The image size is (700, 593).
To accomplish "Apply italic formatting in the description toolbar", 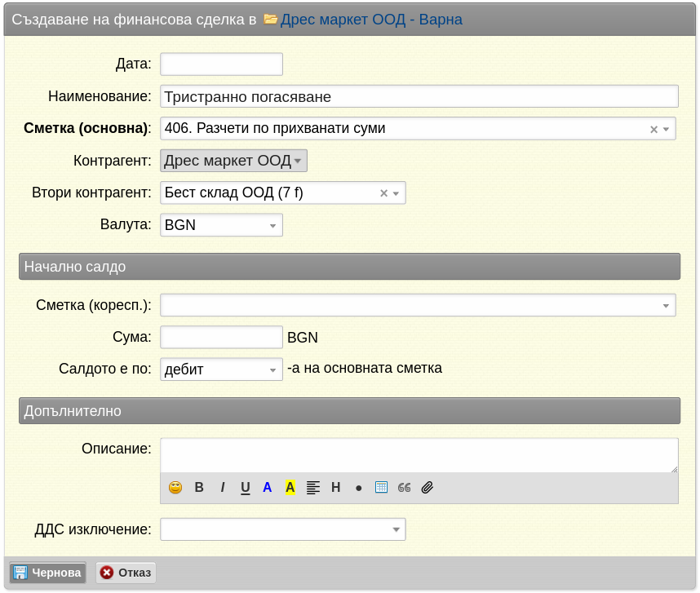I will pos(223,487).
